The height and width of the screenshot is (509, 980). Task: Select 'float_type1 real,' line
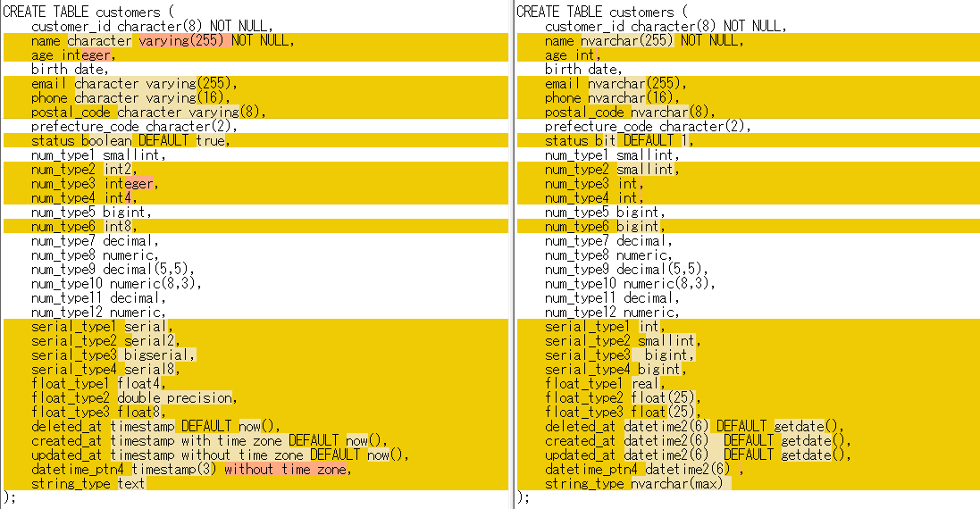coord(605,383)
